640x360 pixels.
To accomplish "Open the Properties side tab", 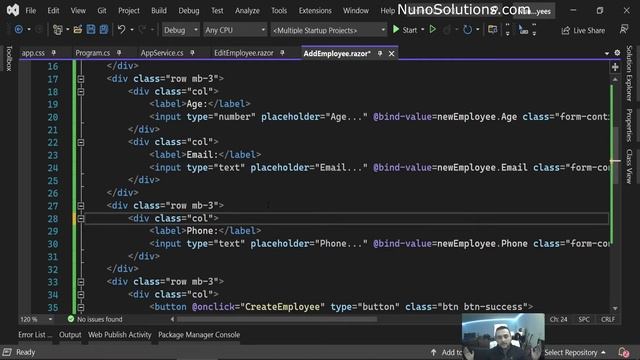I will 629,124.
